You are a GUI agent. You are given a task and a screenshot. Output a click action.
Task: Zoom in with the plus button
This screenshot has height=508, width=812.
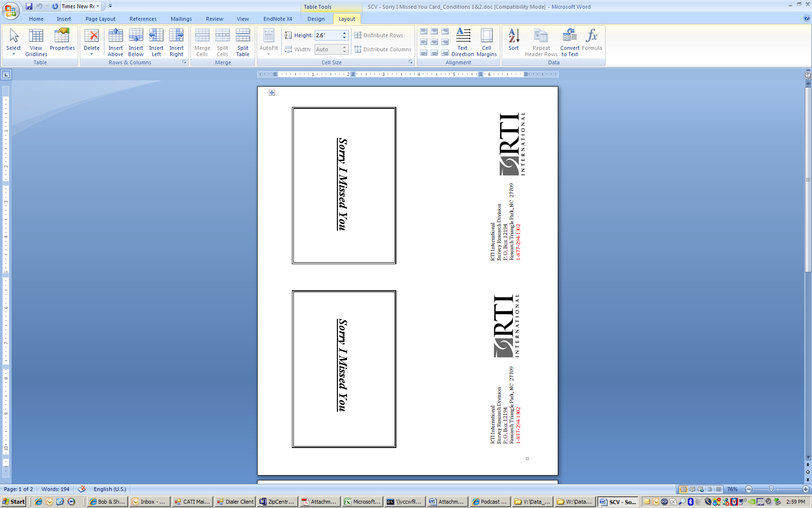point(805,489)
